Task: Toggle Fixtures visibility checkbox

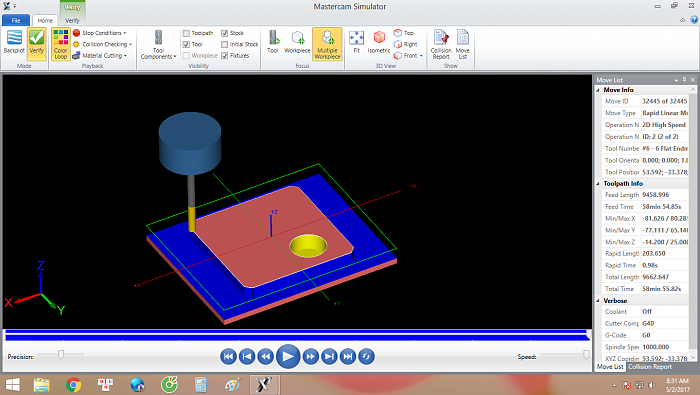Action: [225, 55]
